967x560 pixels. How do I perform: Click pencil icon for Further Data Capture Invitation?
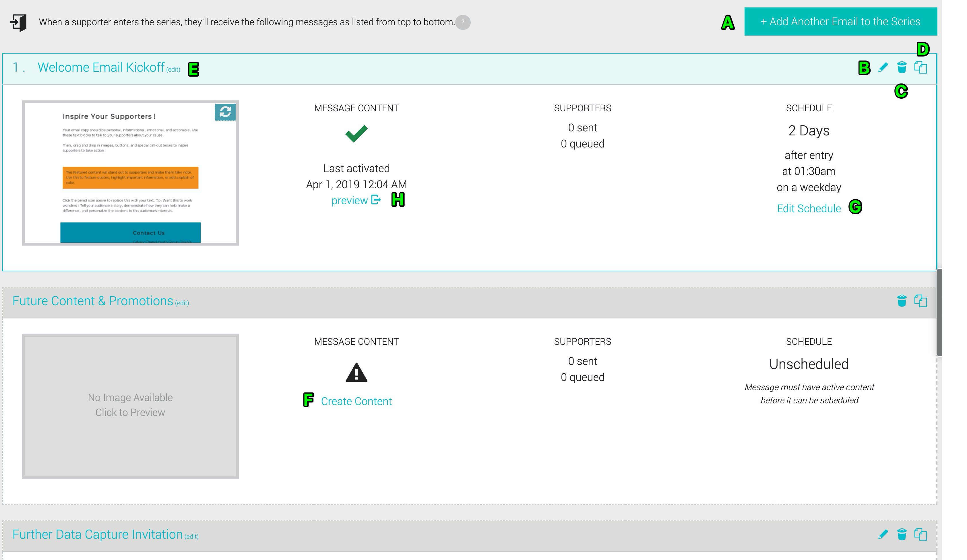[883, 535]
